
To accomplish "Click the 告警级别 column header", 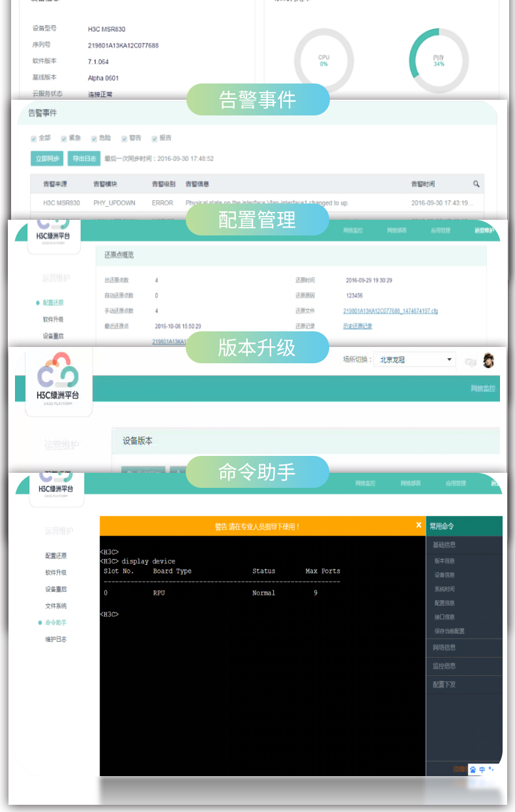I will click(x=164, y=185).
